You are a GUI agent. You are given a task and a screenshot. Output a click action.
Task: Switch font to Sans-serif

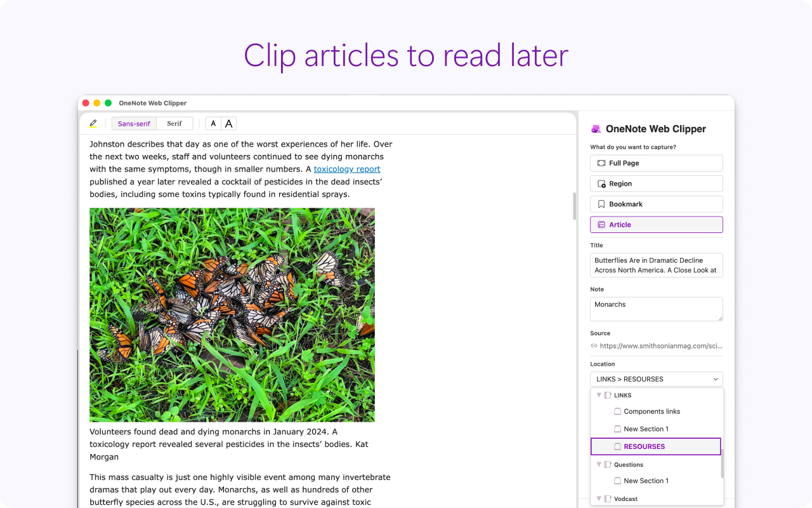134,124
